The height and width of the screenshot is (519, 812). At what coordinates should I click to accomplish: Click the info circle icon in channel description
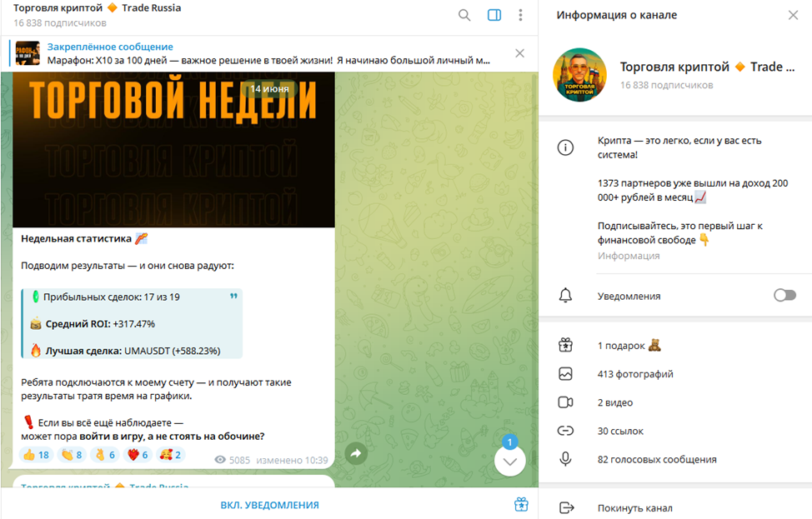point(565,147)
